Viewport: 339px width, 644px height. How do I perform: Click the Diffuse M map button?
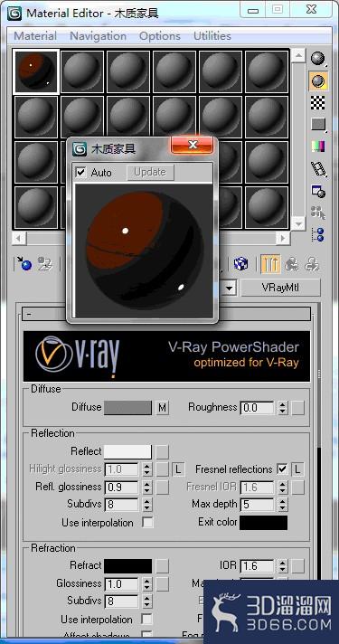pos(163,408)
